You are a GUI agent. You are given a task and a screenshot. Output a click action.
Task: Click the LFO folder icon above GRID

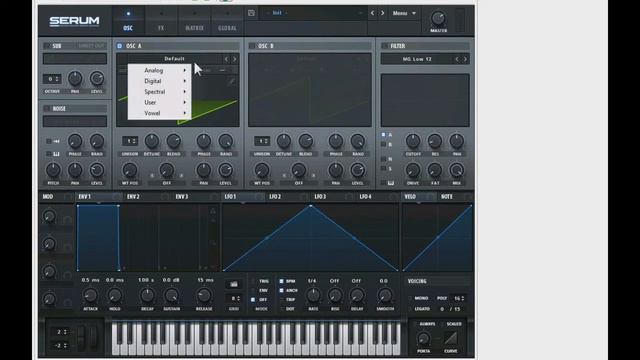(x=234, y=284)
